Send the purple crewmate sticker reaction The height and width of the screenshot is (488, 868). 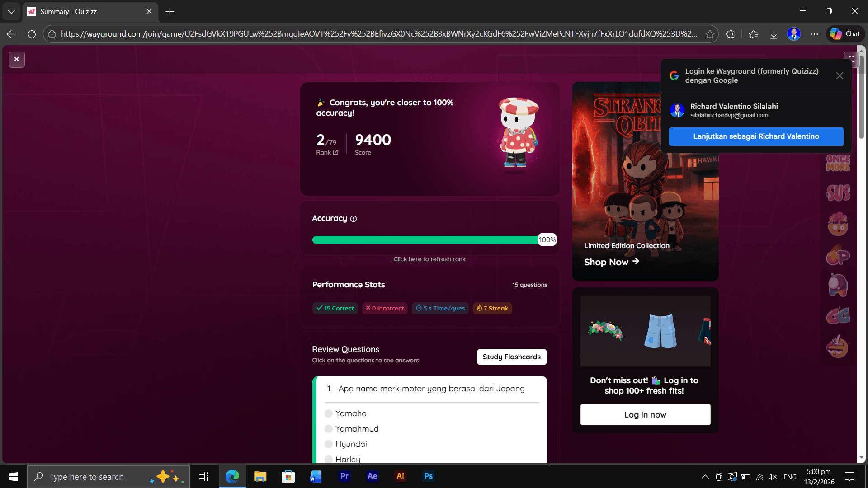838,286
